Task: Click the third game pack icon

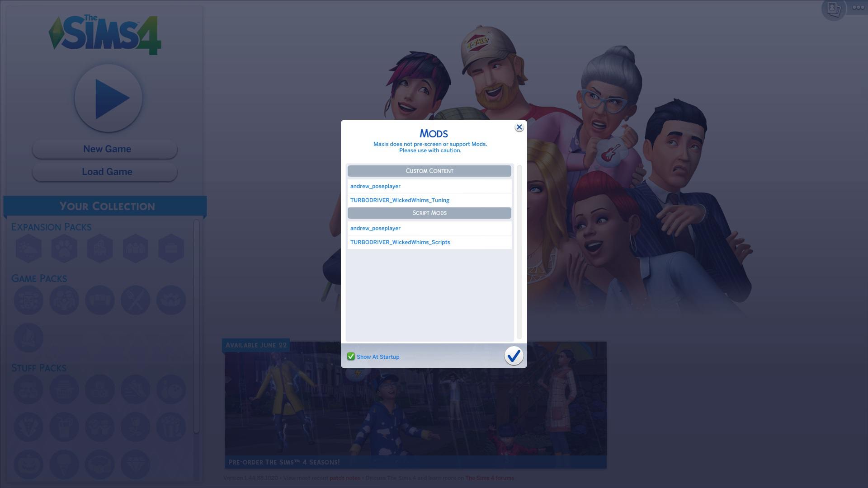Action: [100, 300]
